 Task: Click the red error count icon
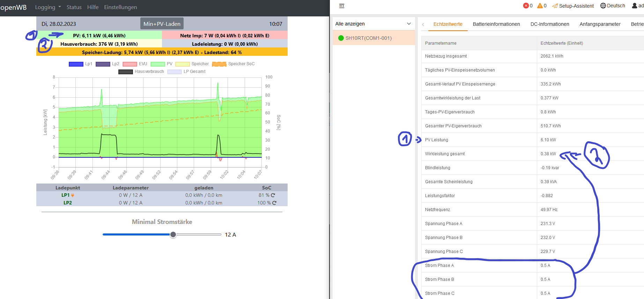[x=526, y=6]
